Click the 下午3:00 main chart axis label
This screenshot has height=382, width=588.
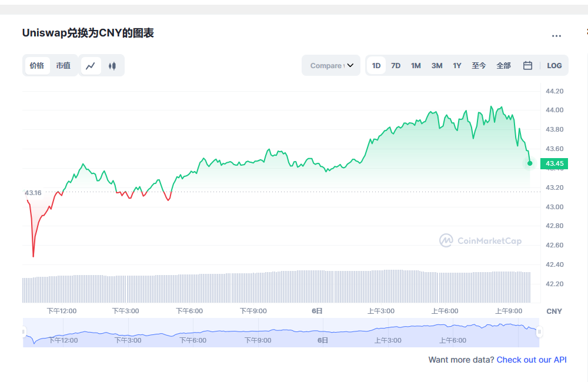(126, 311)
